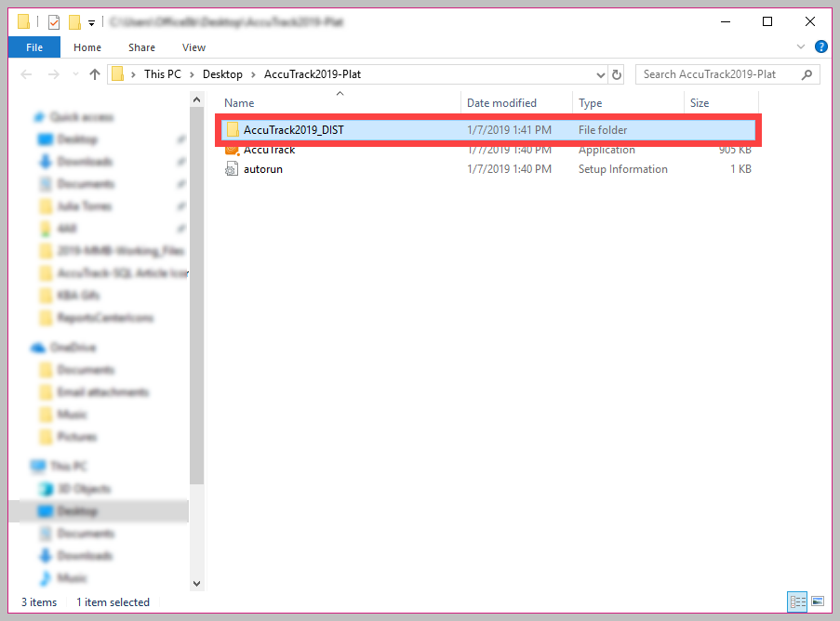Expand the chevron before This PC in breadcrumb
The image size is (840, 621).
[x=133, y=74]
